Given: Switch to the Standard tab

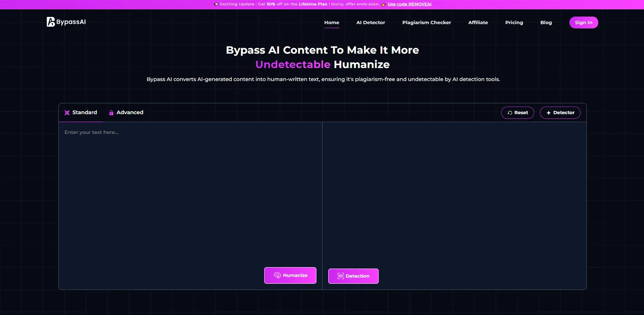Looking at the screenshot, I should coord(81,112).
